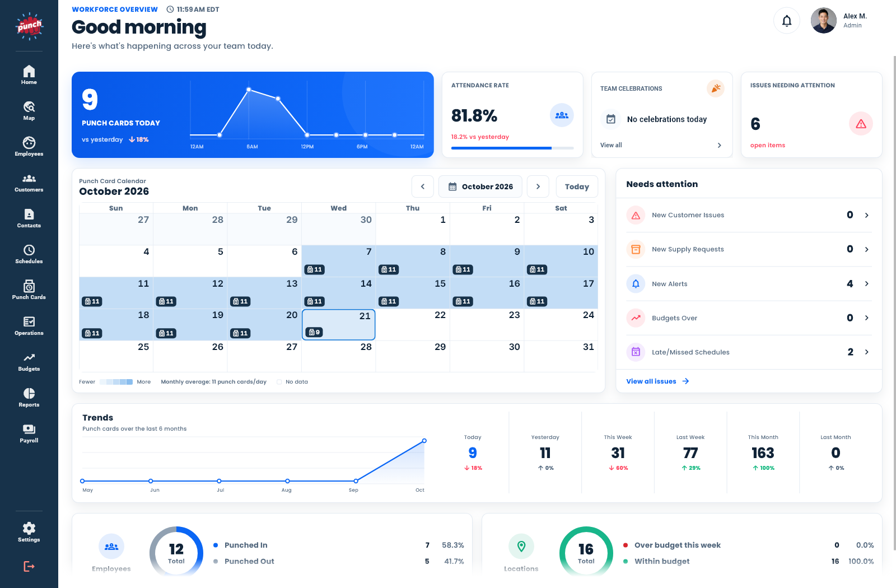
Task: Open the Map view
Action: 29,110
